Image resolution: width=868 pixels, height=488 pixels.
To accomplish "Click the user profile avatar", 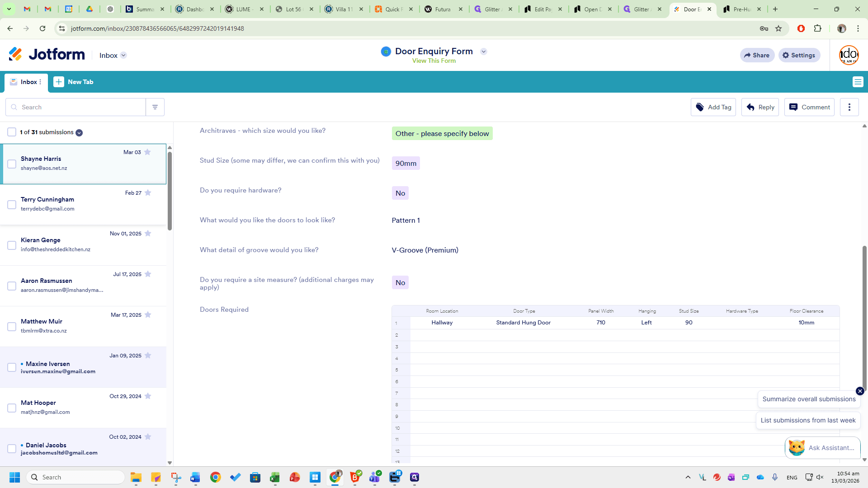I will (x=849, y=55).
